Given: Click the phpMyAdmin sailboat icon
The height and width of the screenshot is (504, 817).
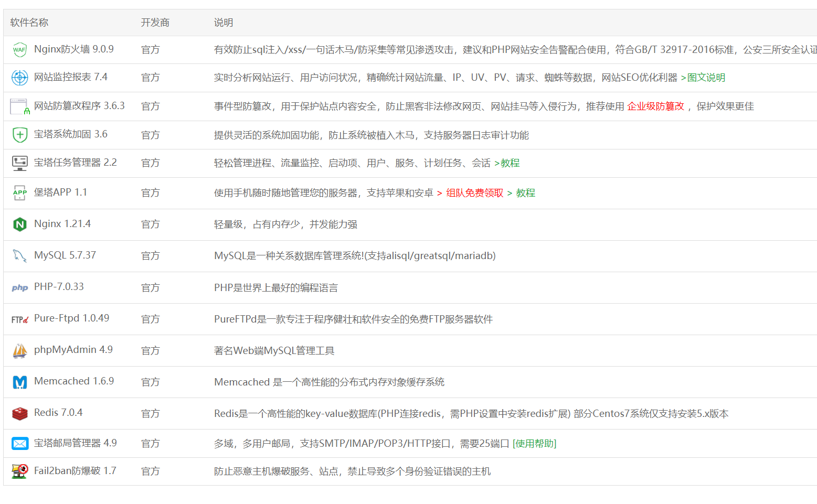Looking at the screenshot, I should tap(19, 351).
